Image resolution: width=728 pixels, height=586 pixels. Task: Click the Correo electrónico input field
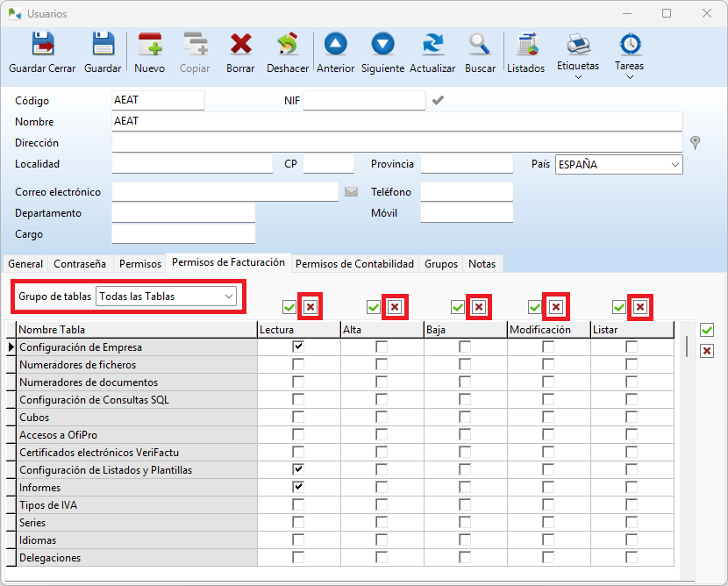click(x=225, y=192)
